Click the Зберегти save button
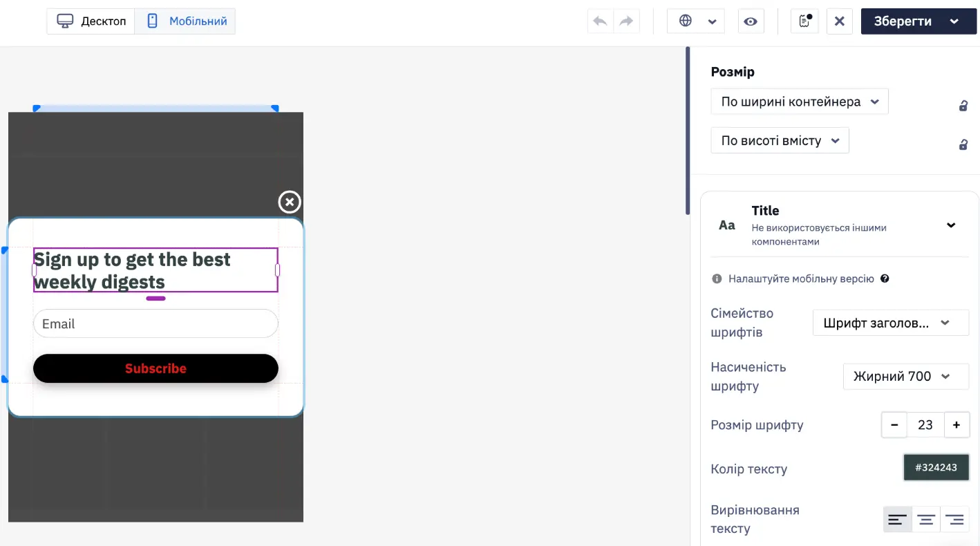The width and height of the screenshot is (980, 546). coord(903,21)
